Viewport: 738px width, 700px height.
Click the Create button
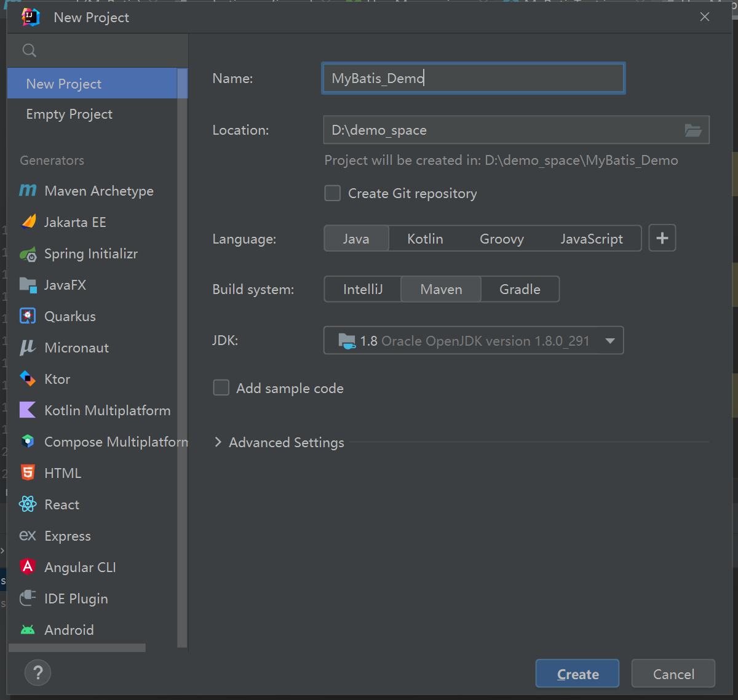(x=577, y=674)
